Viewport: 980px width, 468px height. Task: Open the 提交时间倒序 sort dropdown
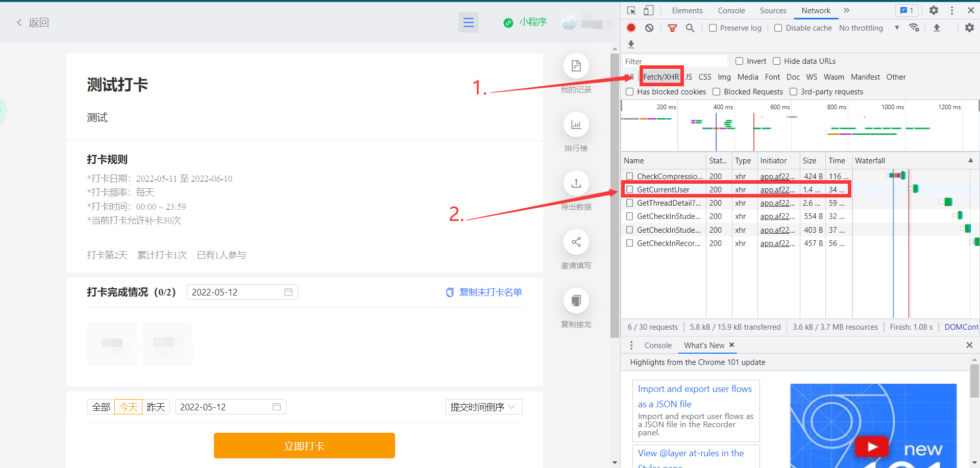(483, 407)
